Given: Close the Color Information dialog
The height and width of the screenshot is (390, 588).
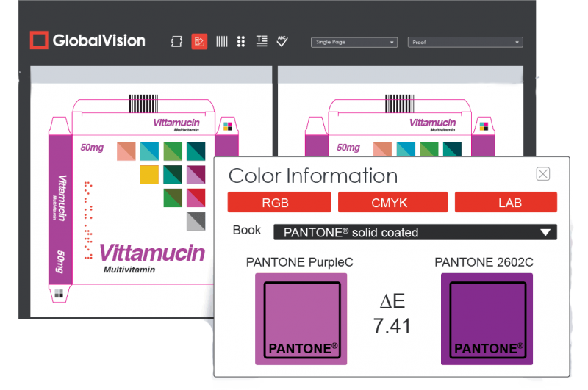Looking at the screenshot, I should pyautogui.click(x=542, y=174).
